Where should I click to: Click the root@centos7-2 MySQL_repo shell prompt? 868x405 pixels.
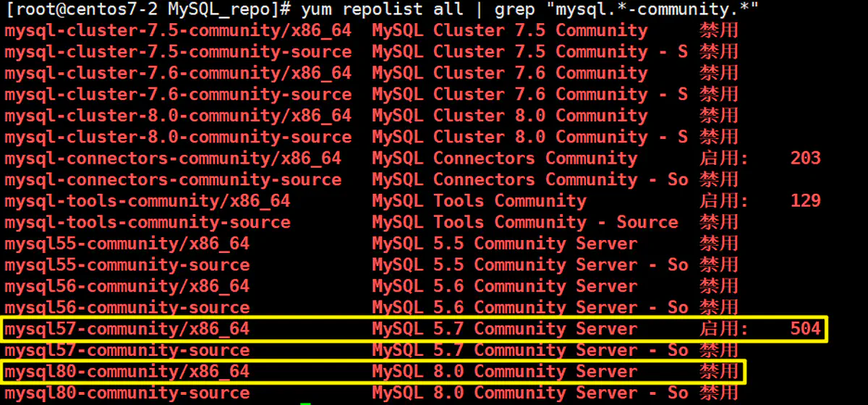[148, 10]
